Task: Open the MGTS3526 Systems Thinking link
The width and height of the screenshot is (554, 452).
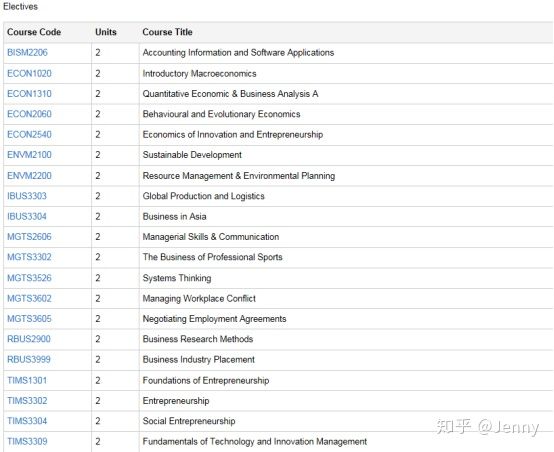Action: pos(29,278)
